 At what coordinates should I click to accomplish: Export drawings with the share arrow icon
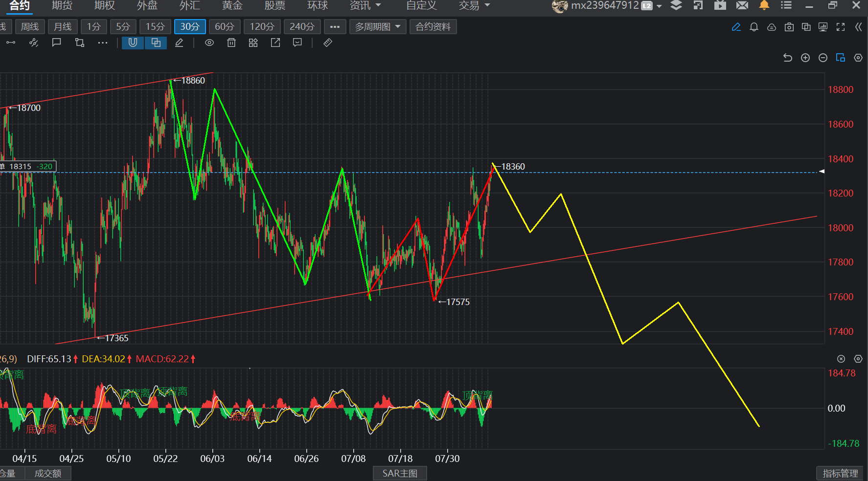275,43
